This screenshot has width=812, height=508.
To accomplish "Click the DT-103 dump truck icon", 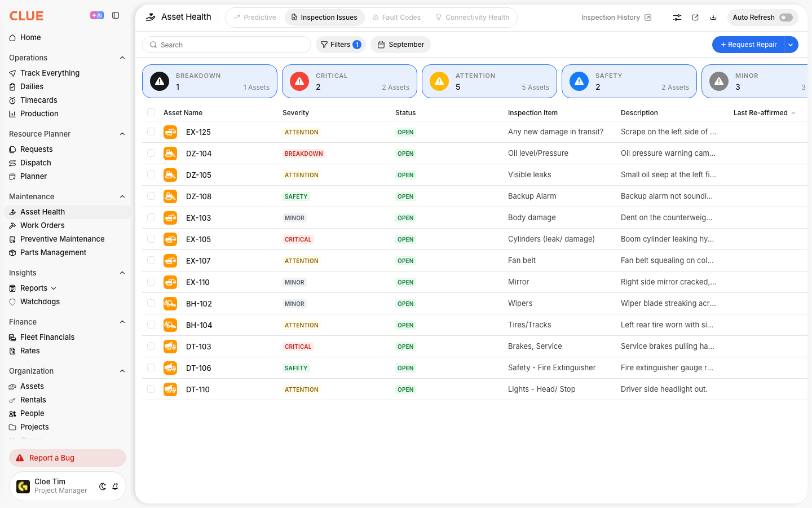I will [170, 347].
